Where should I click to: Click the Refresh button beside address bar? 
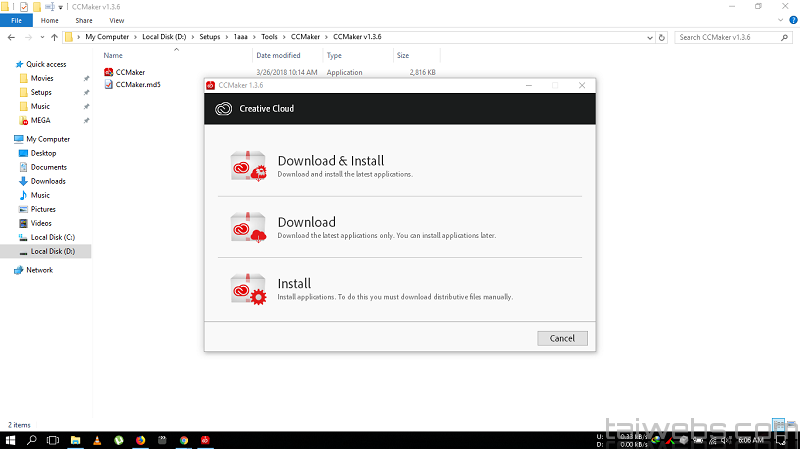(x=661, y=37)
